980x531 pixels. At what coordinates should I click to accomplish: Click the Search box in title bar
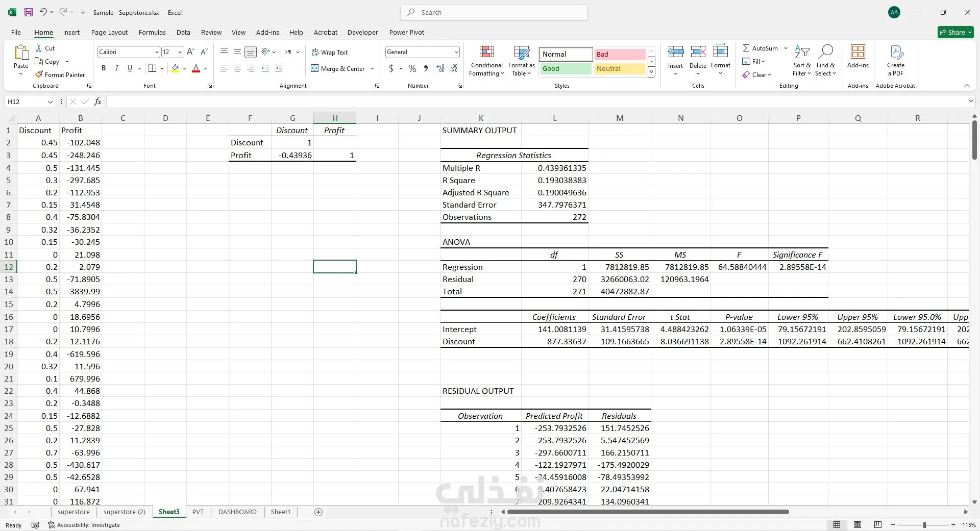point(494,12)
